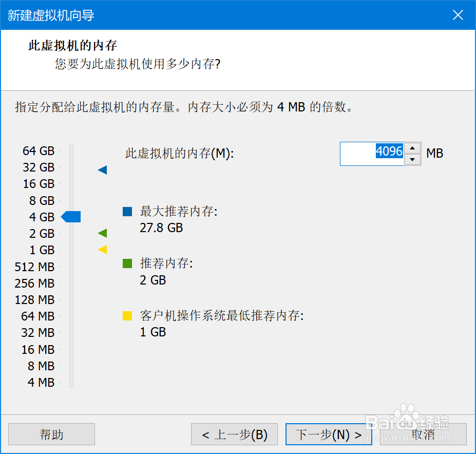The width and height of the screenshot is (476, 454).
Task: Decrease memory with the spinner down arrow
Action: click(x=412, y=159)
